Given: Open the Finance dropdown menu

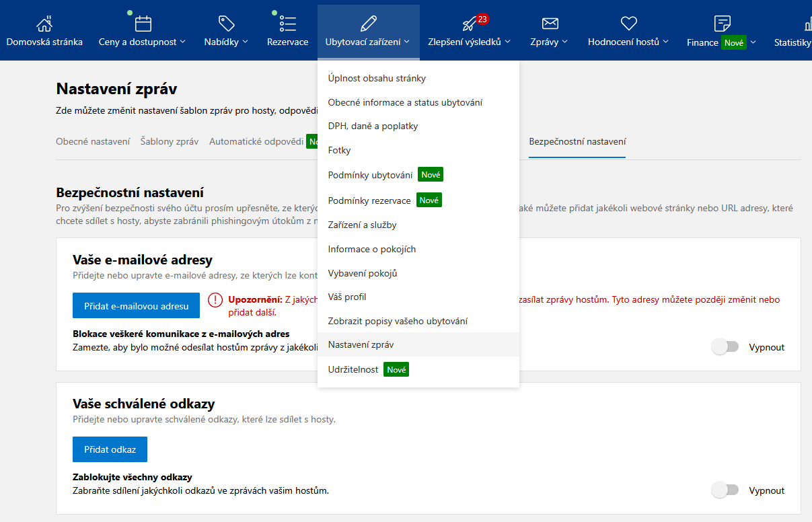Looking at the screenshot, I should (753, 42).
